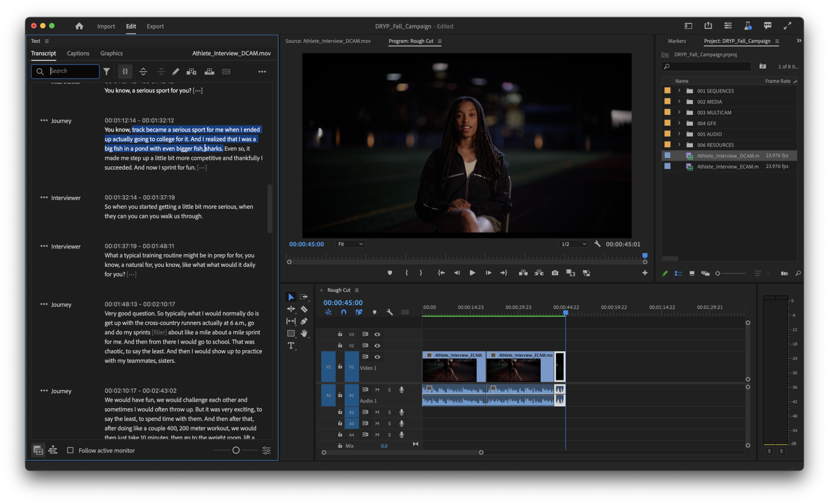The height and width of the screenshot is (504, 829).
Task: Click the Export Frame camera icon
Action: (555, 273)
